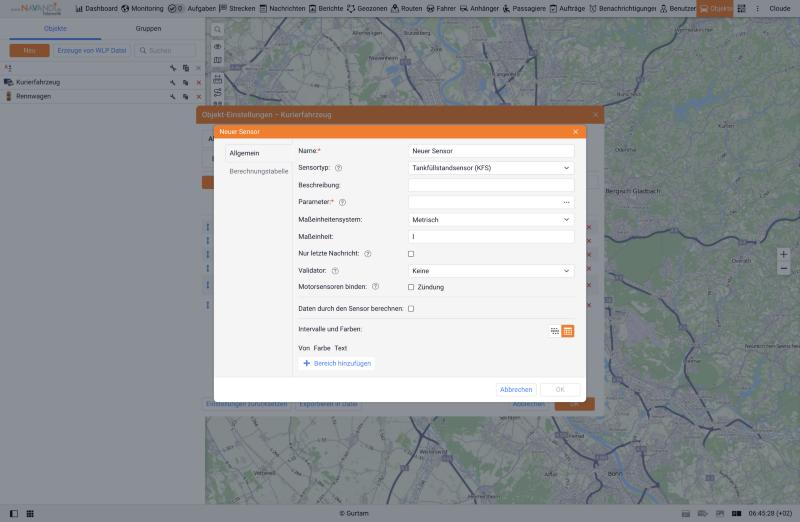Switch intervals to table view icon

pyautogui.click(x=567, y=331)
